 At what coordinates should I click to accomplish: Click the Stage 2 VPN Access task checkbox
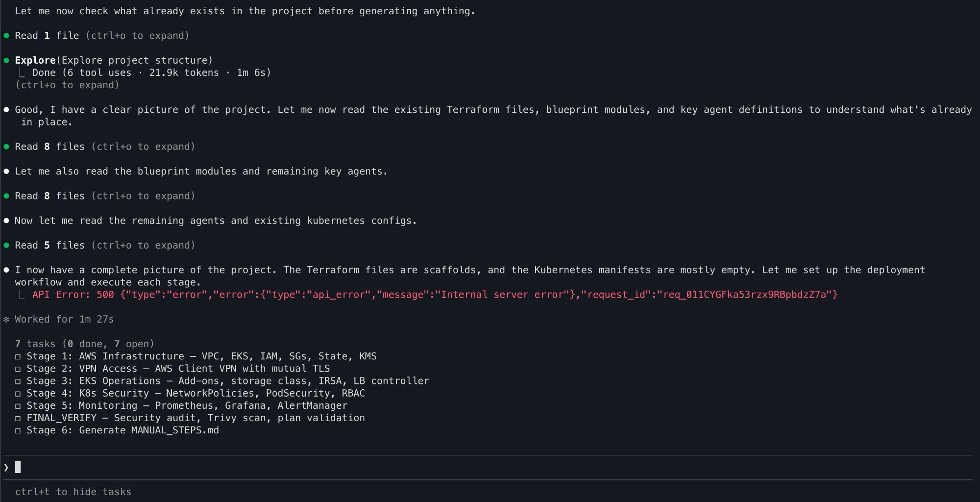pos(18,369)
